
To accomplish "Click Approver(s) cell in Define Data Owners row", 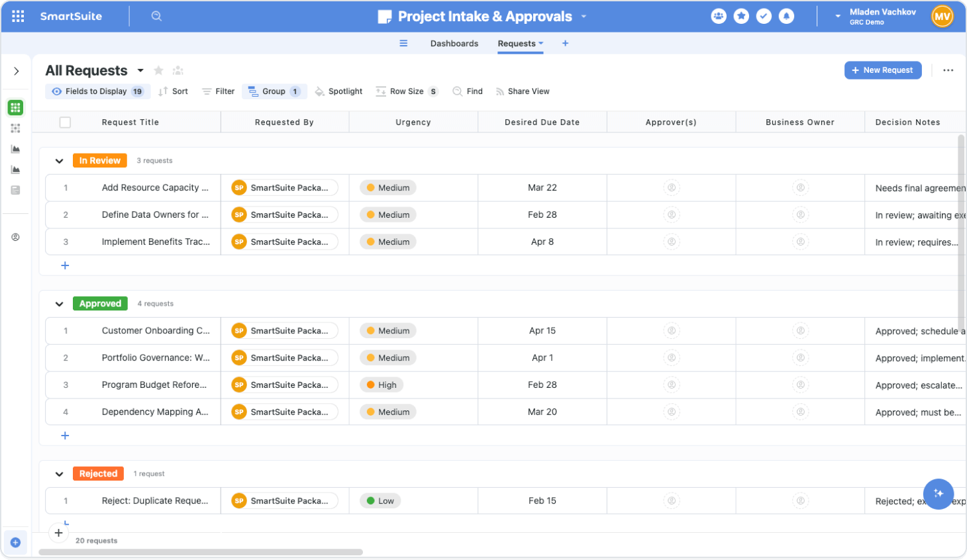I will (672, 215).
